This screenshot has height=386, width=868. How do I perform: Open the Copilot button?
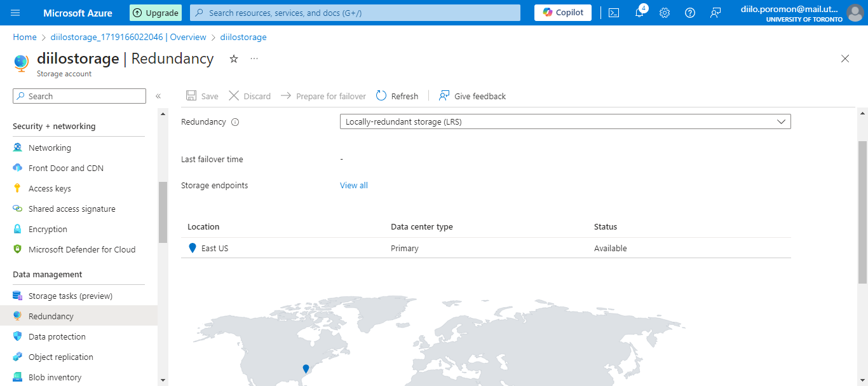click(563, 13)
